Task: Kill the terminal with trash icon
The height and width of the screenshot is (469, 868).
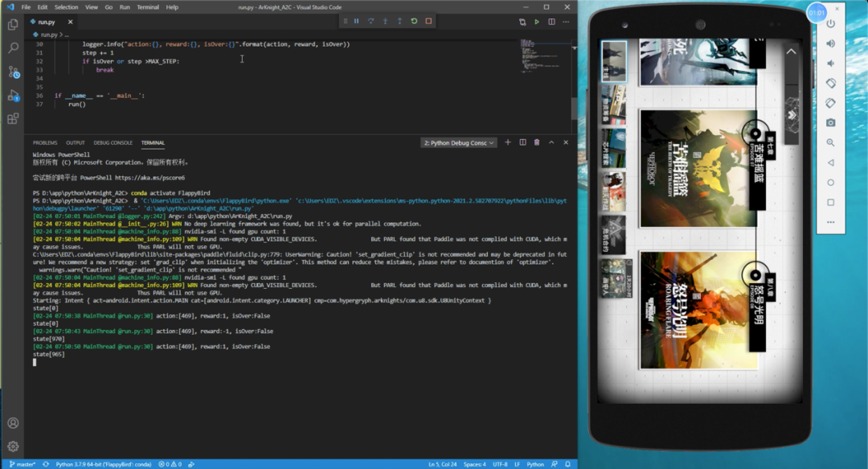Action: [x=536, y=142]
